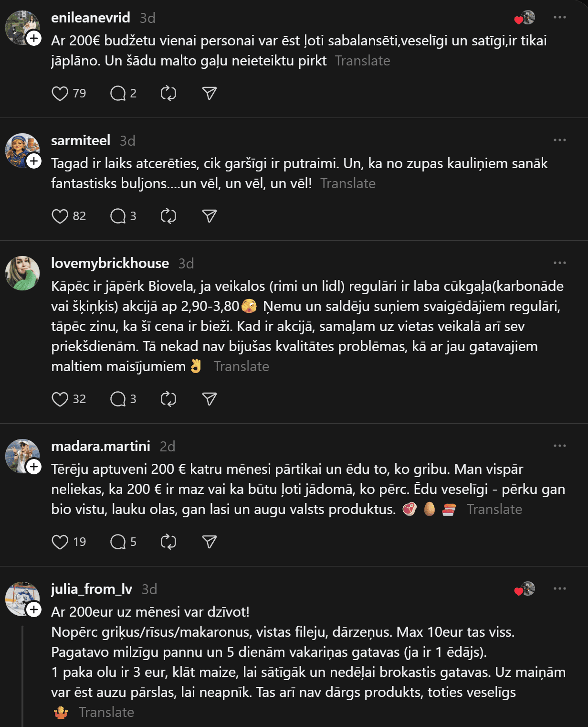Share lovemybrickhouse's comment via send icon

[x=210, y=399]
